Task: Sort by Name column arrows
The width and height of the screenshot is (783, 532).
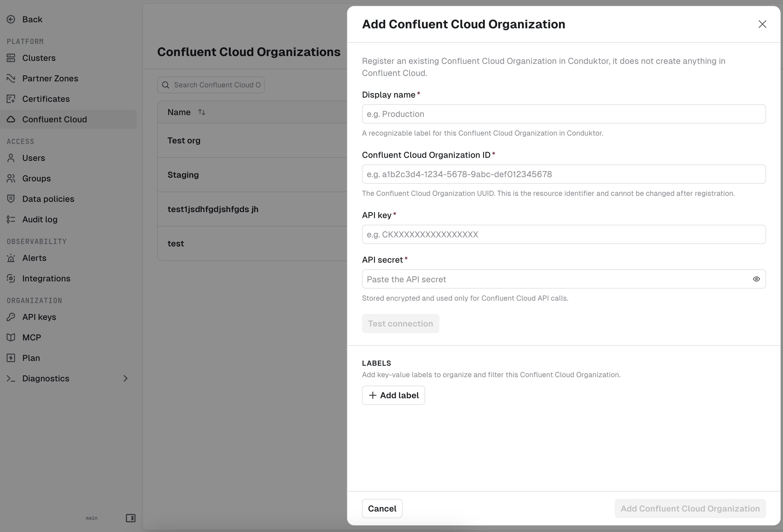Action: click(201, 112)
